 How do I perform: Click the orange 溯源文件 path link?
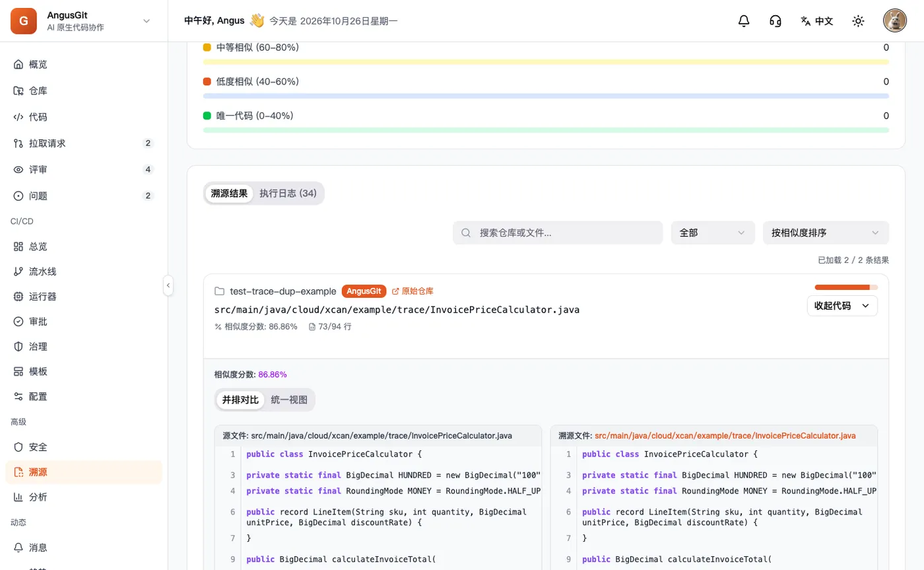[725, 436]
